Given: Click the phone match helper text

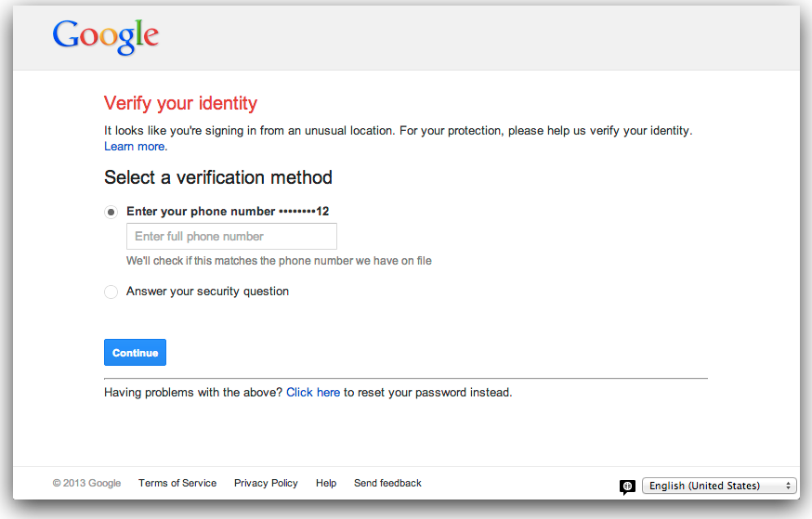Looking at the screenshot, I should [x=279, y=261].
